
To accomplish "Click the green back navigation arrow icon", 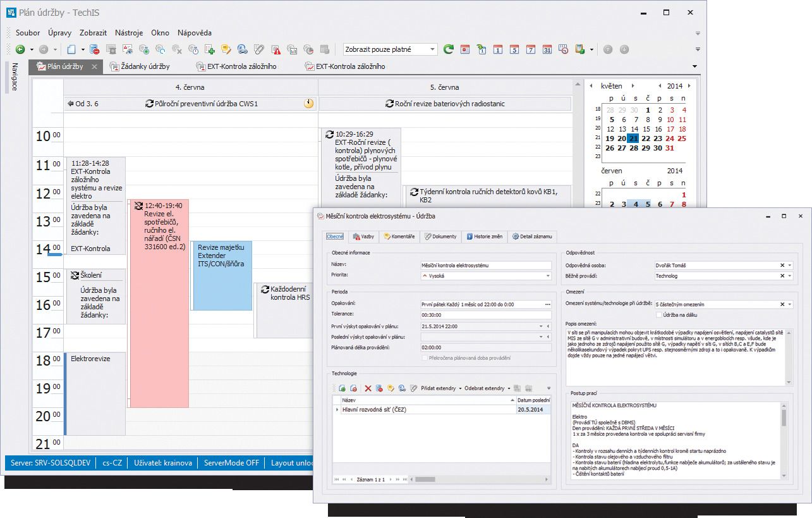I will click(20, 49).
